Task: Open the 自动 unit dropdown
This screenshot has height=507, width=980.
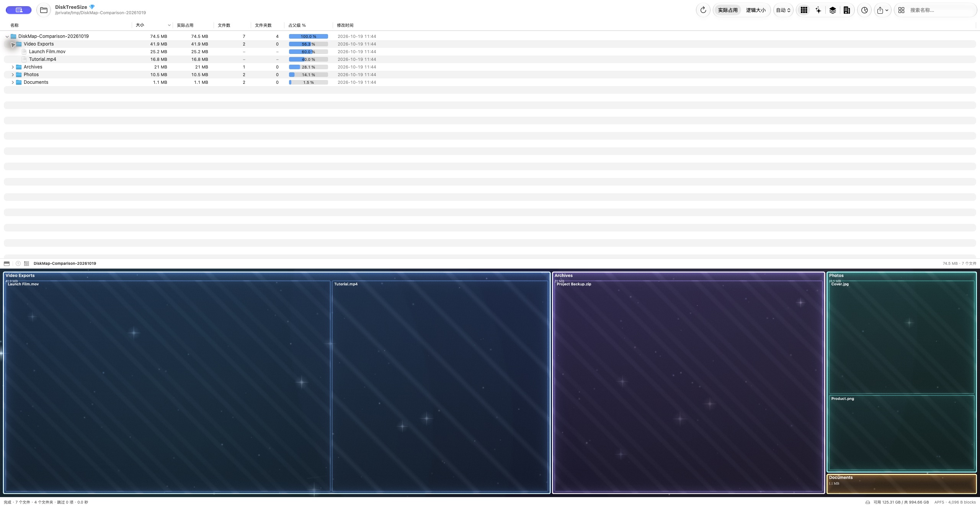Action: (783, 10)
